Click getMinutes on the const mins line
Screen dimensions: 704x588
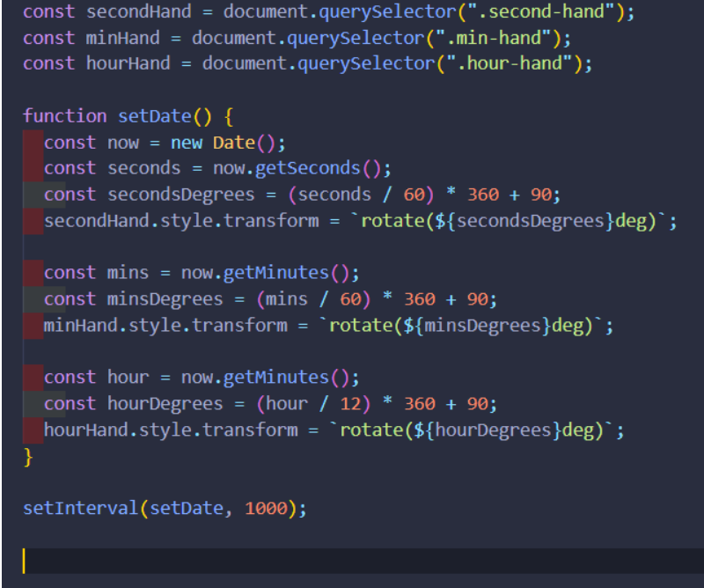[275, 273]
